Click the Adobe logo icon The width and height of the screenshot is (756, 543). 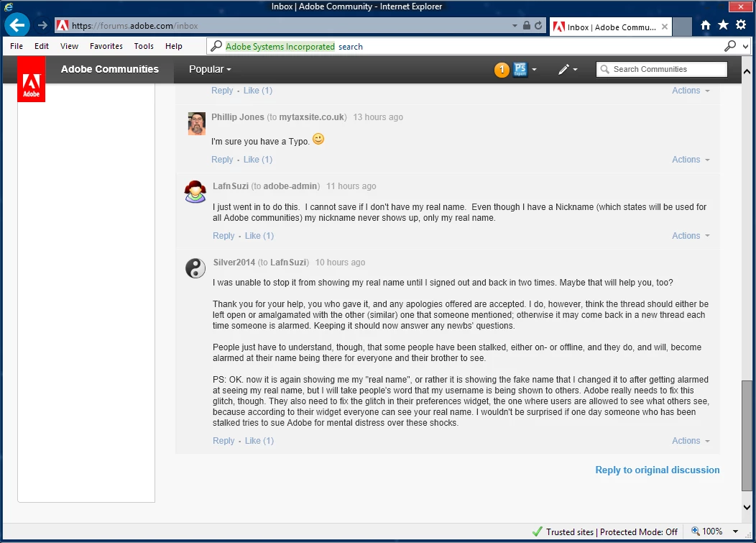(x=32, y=79)
